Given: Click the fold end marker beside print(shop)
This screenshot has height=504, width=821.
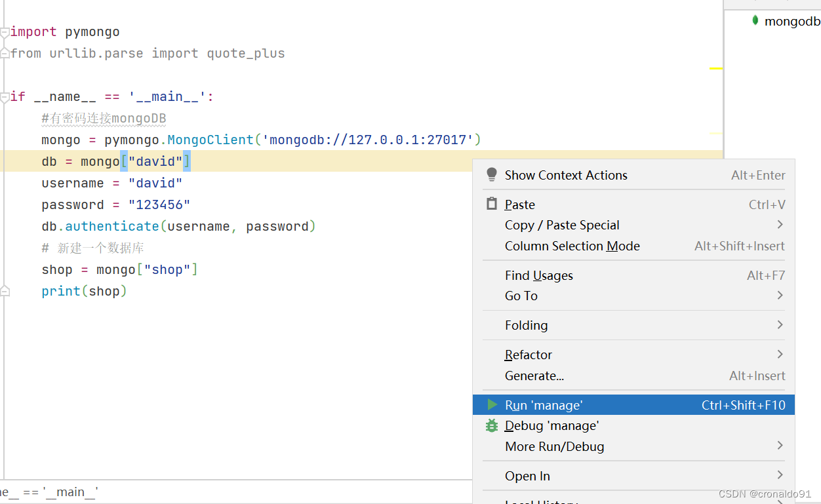Looking at the screenshot, I should (5, 291).
